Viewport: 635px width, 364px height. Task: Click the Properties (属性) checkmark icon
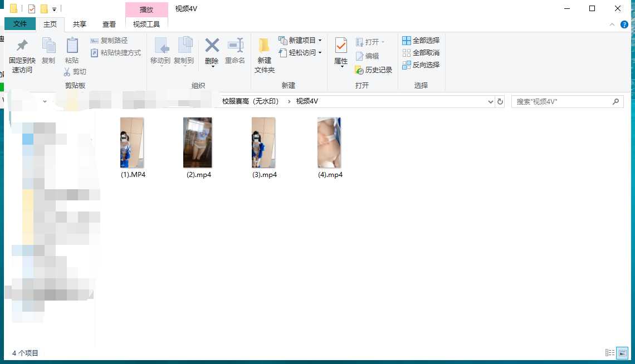click(x=341, y=45)
